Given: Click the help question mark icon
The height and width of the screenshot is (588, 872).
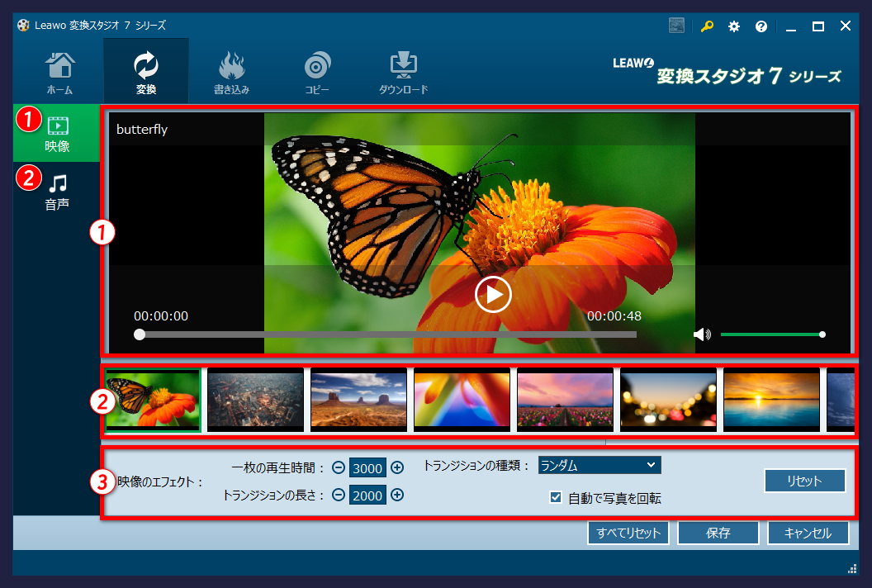Looking at the screenshot, I should [x=761, y=26].
